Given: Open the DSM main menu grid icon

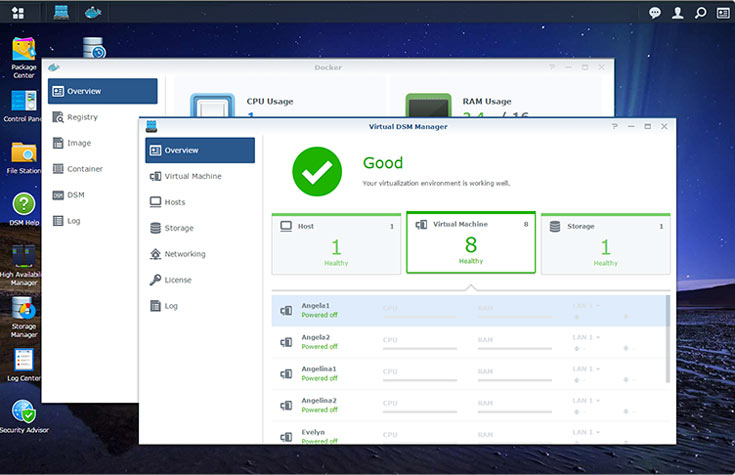Looking at the screenshot, I should [17, 13].
